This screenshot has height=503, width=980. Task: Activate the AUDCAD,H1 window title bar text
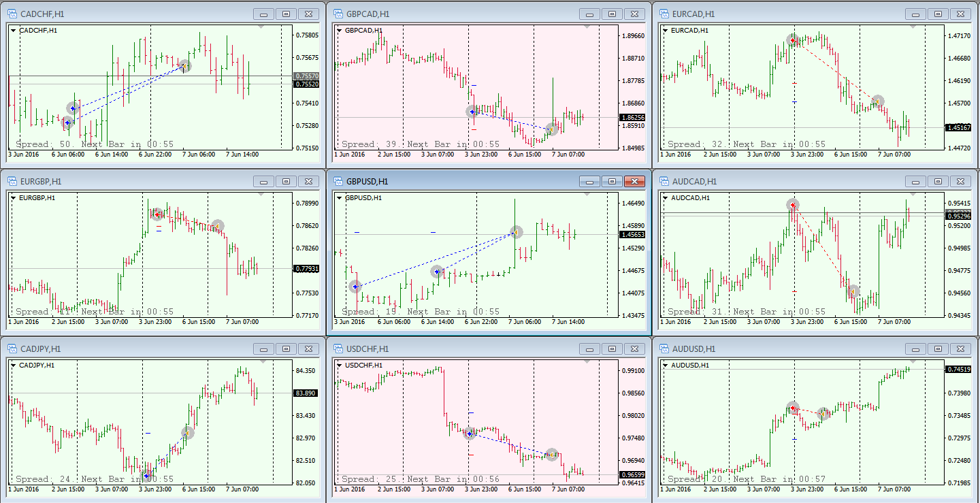coord(694,181)
